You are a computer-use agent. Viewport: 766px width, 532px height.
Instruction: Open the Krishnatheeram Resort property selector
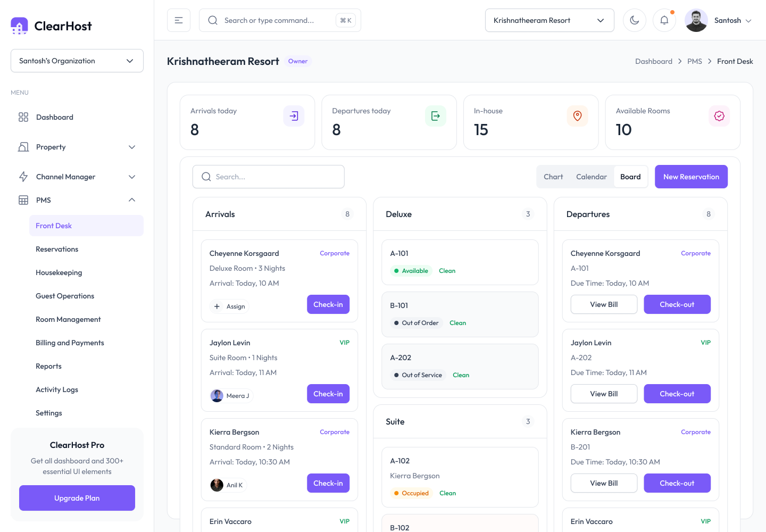click(x=549, y=20)
